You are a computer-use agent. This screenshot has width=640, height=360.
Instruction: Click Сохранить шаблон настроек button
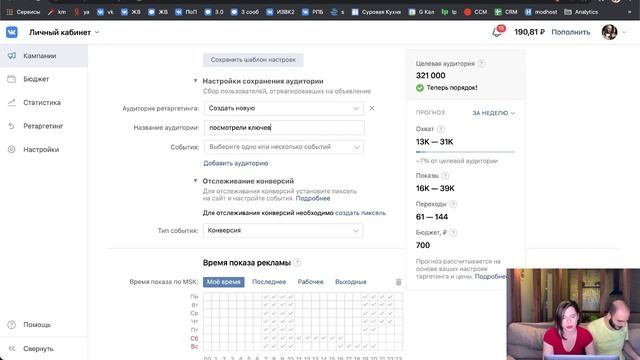(253, 60)
